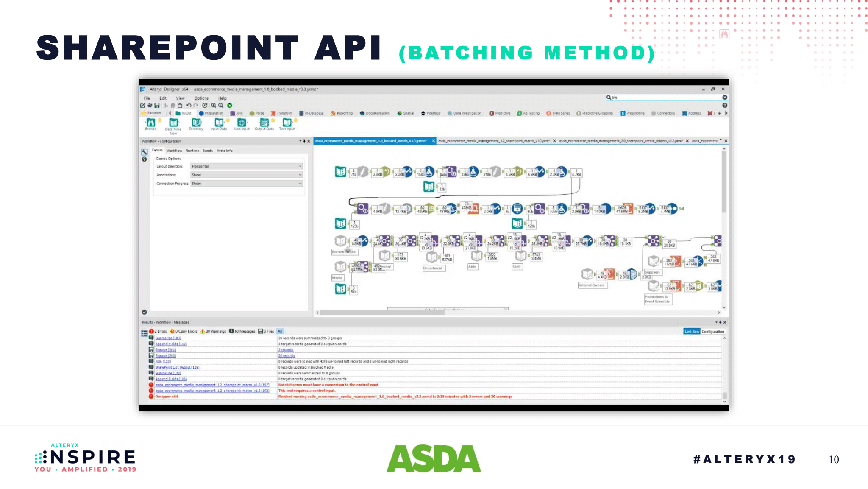
Task: Open the Preparation tool category
Action: pos(211,113)
